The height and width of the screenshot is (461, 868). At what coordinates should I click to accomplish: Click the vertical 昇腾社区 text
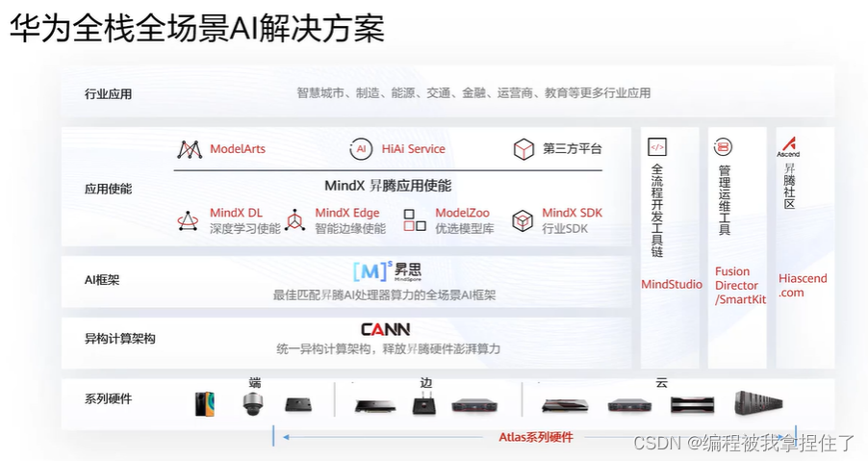pyautogui.click(x=789, y=186)
